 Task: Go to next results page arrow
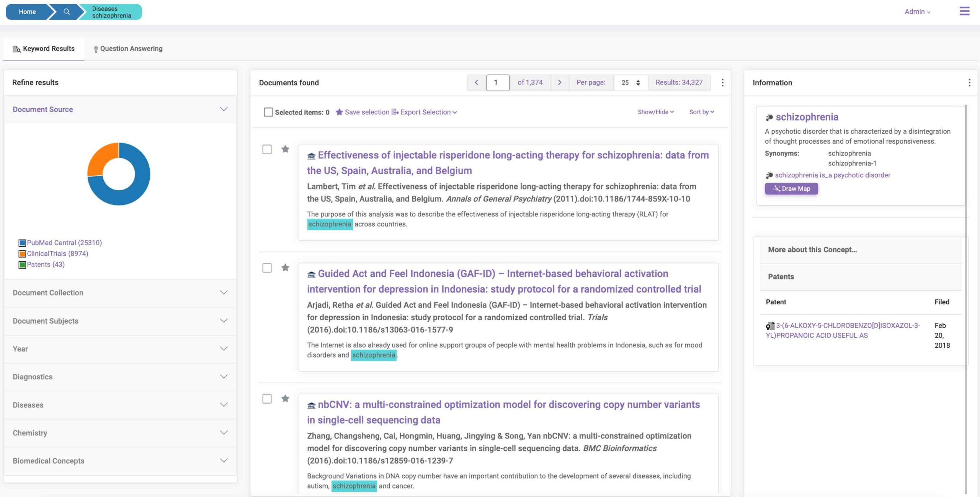click(x=560, y=82)
